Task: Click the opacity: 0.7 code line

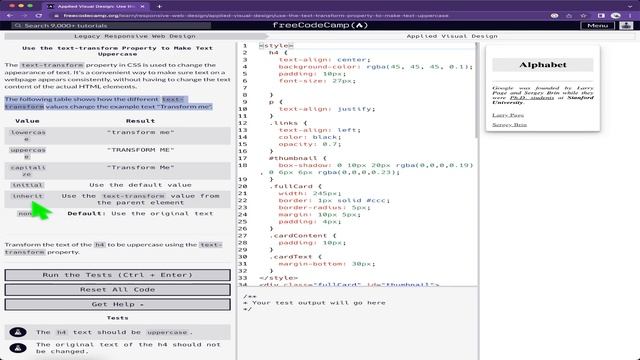Action: pyautogui.click(x=309, y=144)
